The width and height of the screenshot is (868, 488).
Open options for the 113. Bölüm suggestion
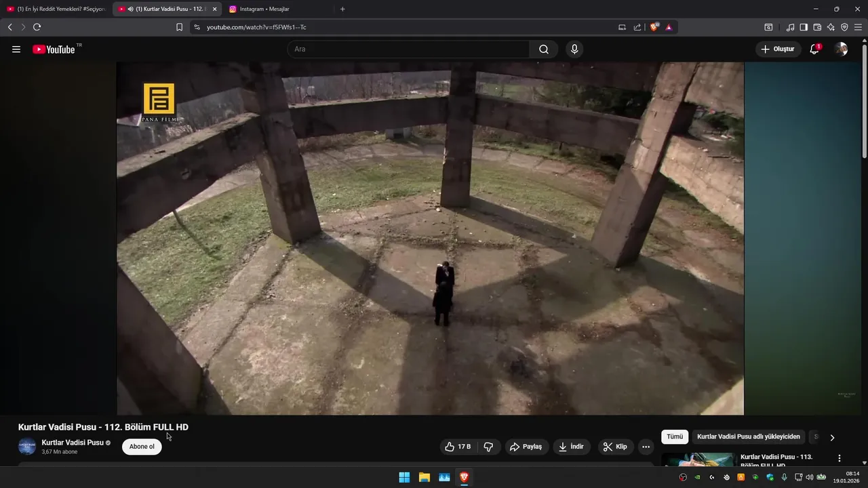coord(840,459)
